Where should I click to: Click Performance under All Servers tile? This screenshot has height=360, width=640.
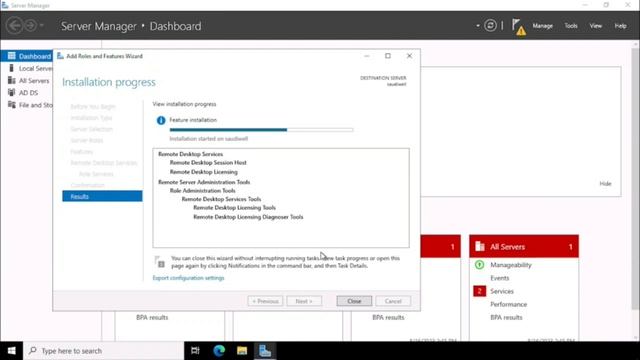pos(509,304)
